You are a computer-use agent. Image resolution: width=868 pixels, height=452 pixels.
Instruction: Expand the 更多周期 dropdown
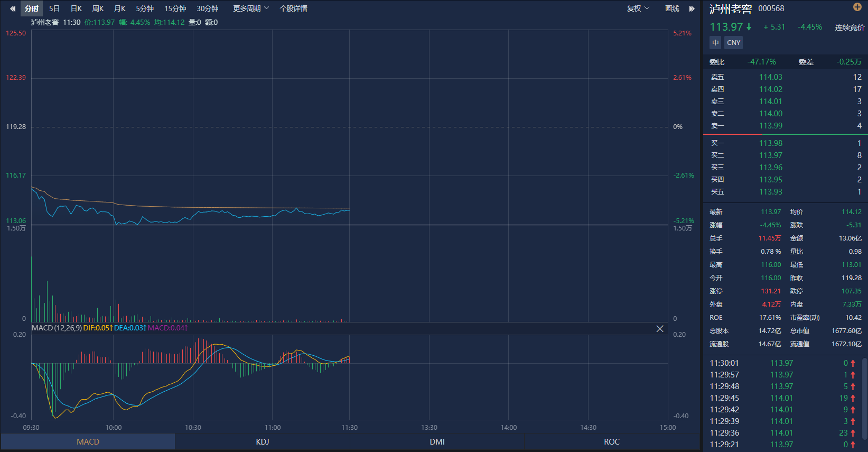click(251, 8)
